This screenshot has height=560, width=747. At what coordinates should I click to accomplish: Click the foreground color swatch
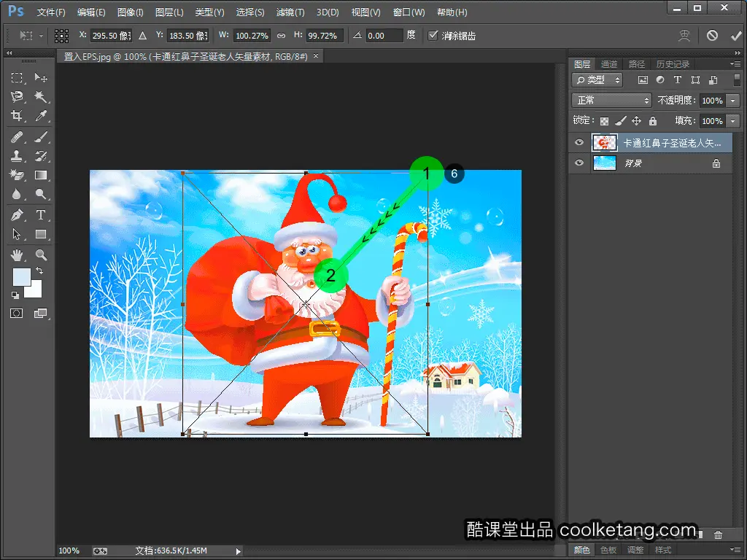(21, 276)
